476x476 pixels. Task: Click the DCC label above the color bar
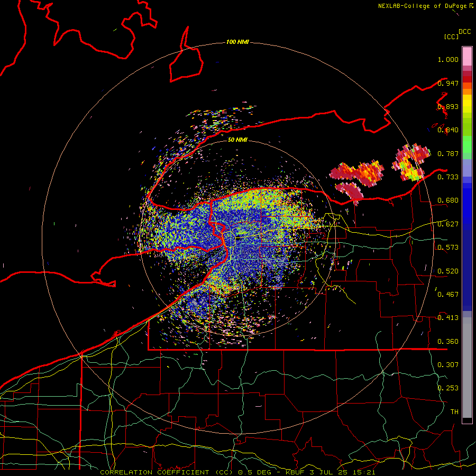(x=465, y=32)
